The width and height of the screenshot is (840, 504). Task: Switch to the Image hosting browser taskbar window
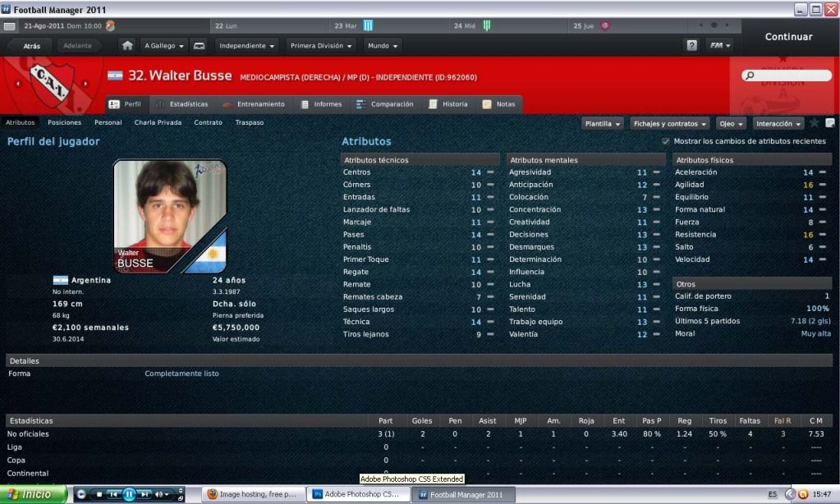tap(252, 494)
